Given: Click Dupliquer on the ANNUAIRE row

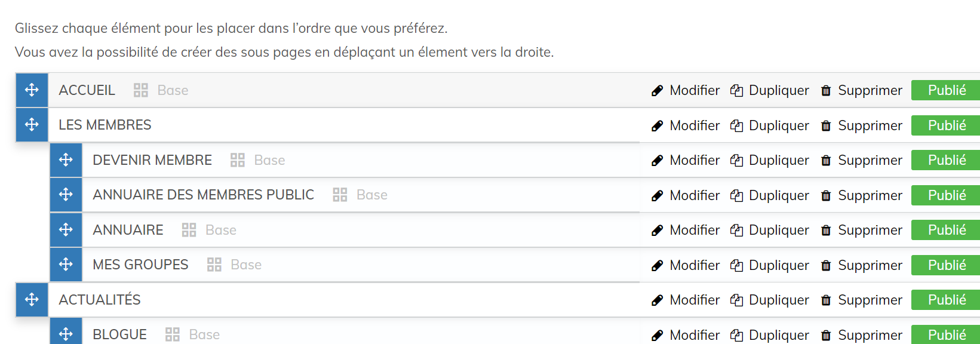Looking at the screenshot, I should [770, 230].
